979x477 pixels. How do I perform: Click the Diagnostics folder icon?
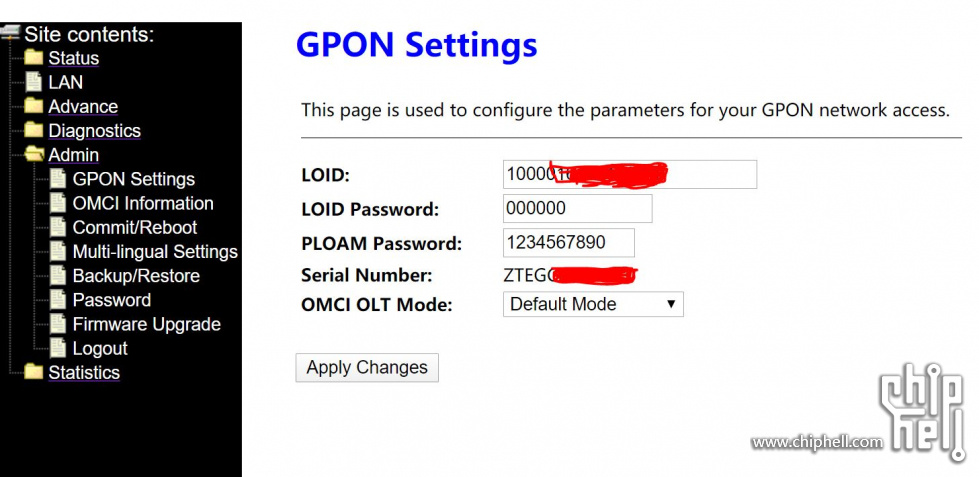[x=34, y=130]
